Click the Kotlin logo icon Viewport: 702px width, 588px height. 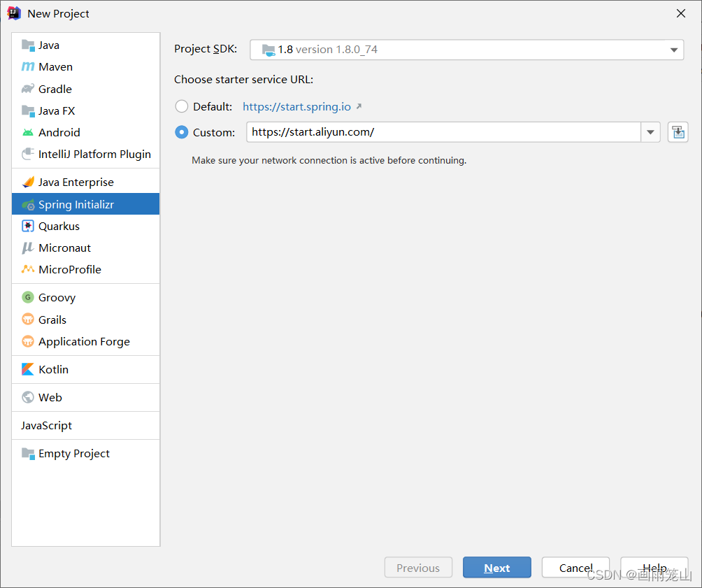click(28, 369)
